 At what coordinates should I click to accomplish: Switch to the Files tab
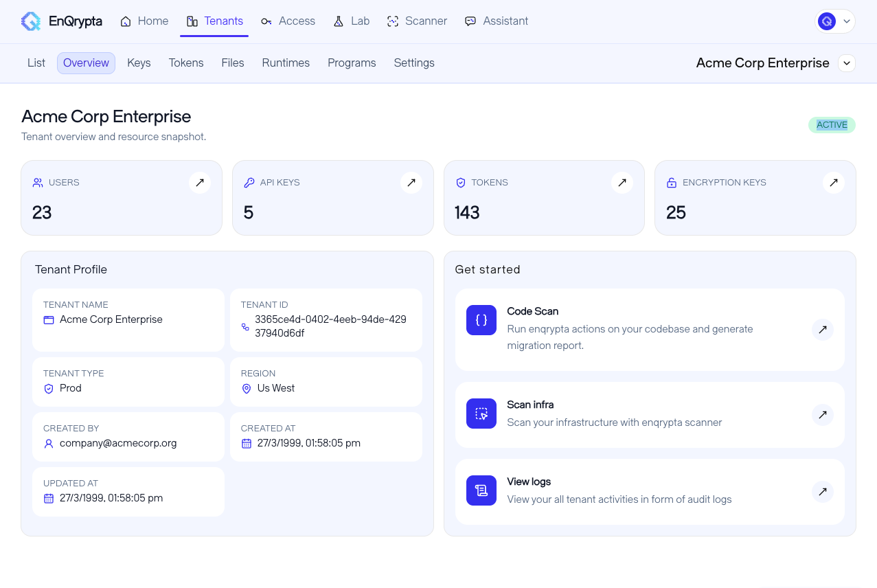[x=233, y=63]
